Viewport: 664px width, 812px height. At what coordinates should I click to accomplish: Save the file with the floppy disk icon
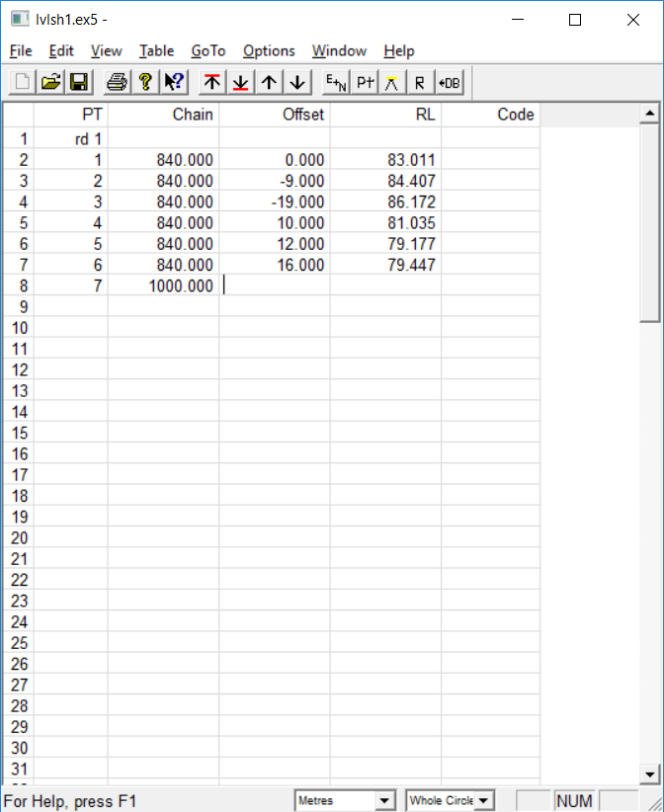78,82
